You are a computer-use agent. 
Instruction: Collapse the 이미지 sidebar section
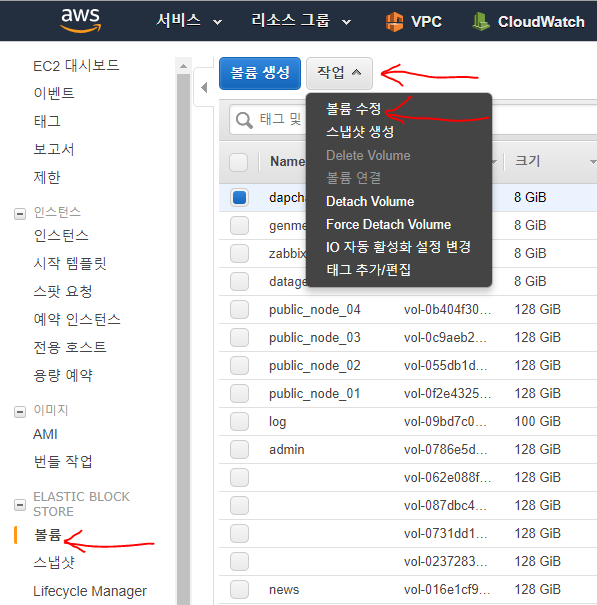20,412
